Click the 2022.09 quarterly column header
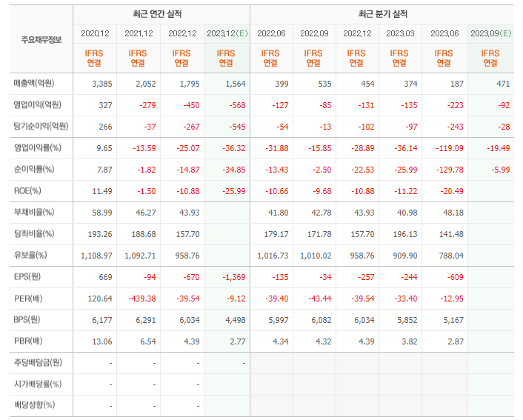The image size is (523, 420). pyautogui.click(x=314, y=33)
